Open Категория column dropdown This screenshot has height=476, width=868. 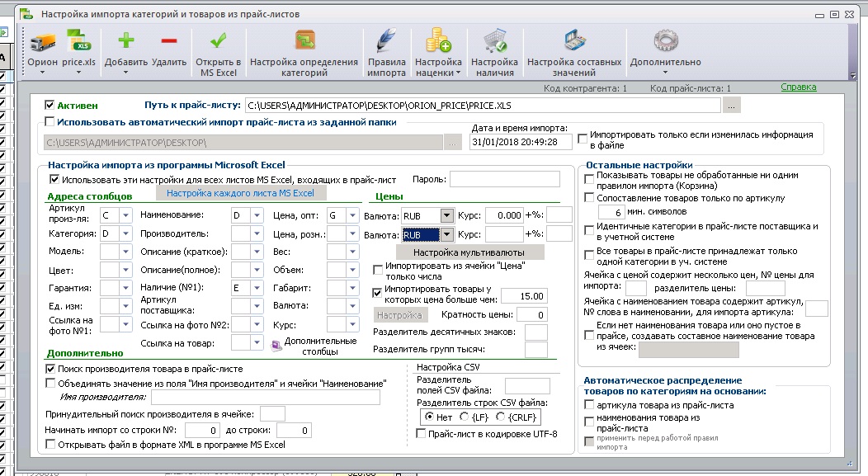[x=125, y=233]
